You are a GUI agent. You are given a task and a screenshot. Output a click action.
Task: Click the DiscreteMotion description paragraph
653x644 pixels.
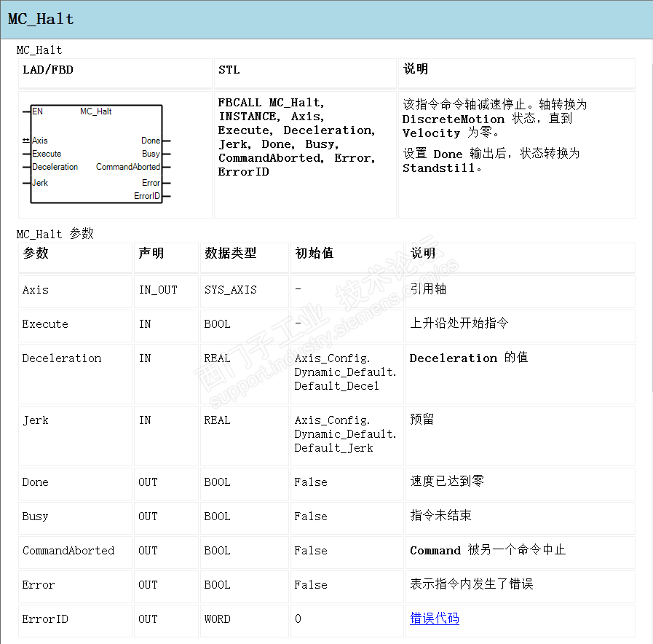coord(495,118)
